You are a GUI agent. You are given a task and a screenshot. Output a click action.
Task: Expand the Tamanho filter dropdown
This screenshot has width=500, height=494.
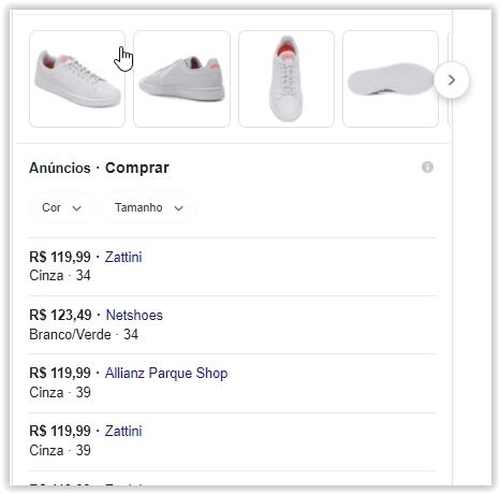[x=149, y=208]
